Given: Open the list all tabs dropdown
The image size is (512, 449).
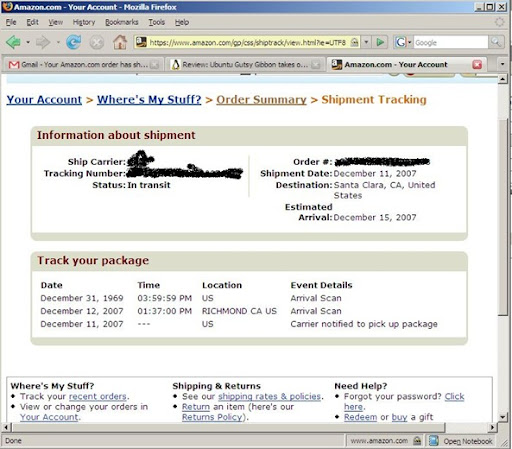Looking at the screenshot, I should pos(502,64).
